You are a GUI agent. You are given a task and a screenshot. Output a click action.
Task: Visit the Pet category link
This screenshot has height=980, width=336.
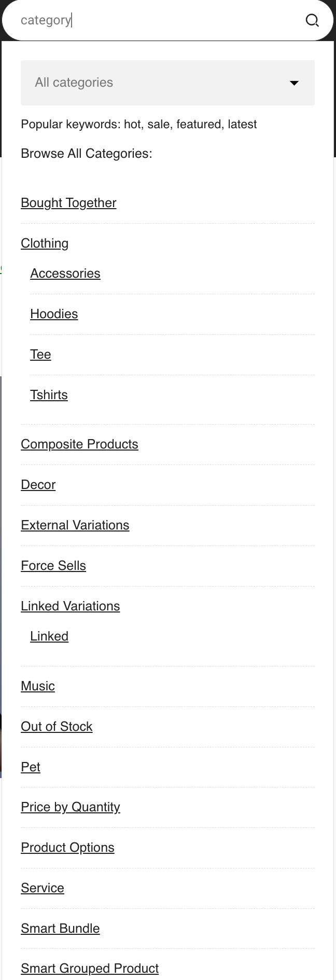(31, 767)
